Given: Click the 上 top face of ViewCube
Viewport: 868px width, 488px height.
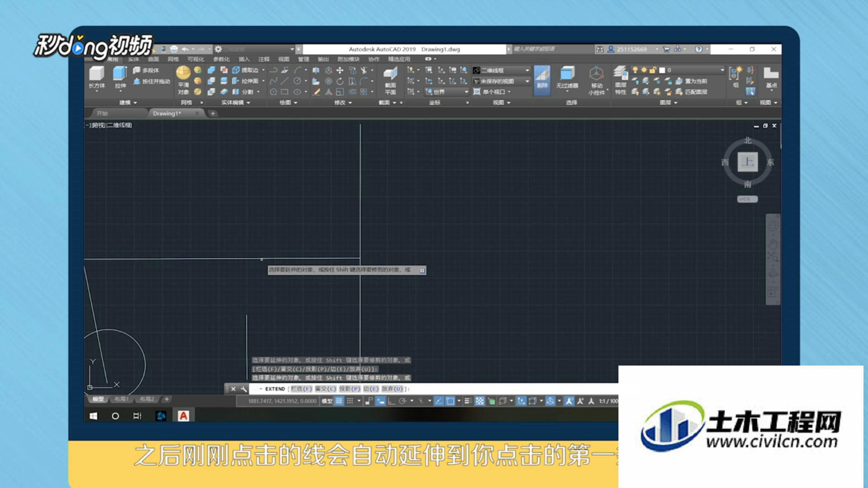Looking at the screenshot, I should tap(748, 162).
